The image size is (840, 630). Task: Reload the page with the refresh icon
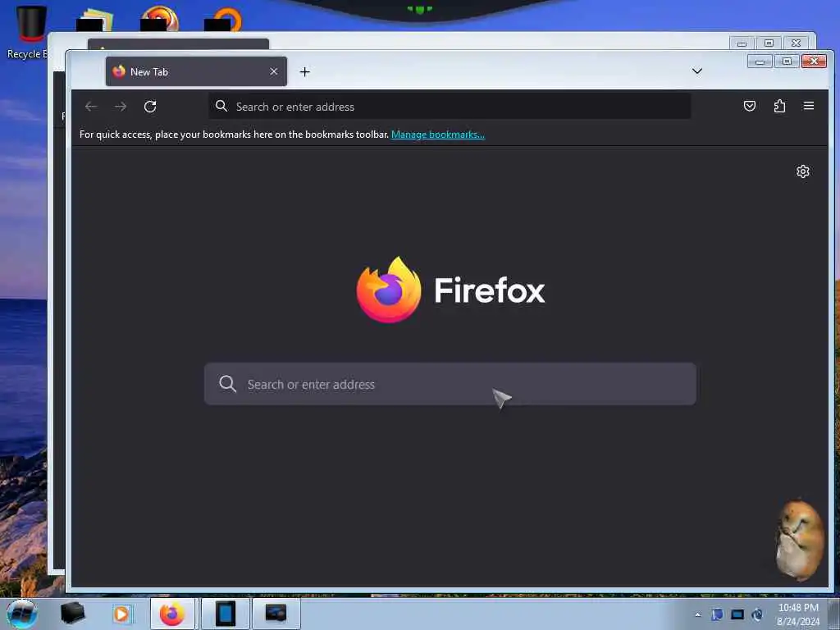150,107
